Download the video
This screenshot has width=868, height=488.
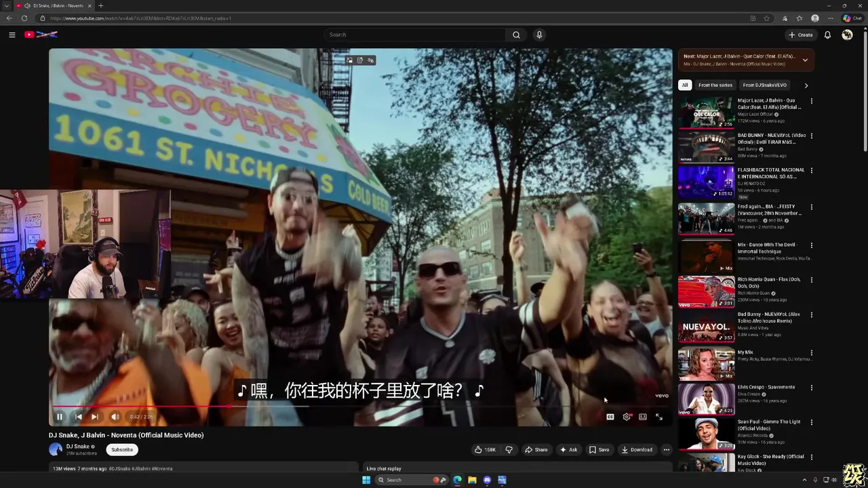click(x=637, y=449)
